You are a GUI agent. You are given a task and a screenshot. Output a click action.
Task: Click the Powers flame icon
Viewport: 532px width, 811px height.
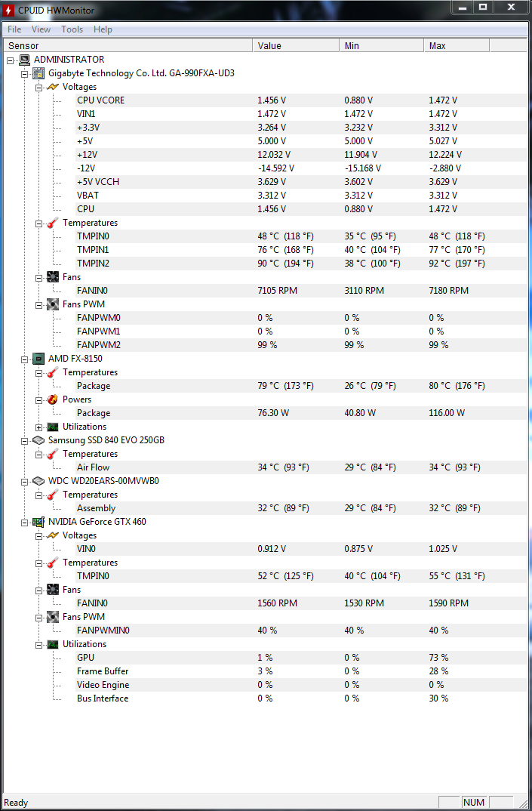(x=53, y=399)
